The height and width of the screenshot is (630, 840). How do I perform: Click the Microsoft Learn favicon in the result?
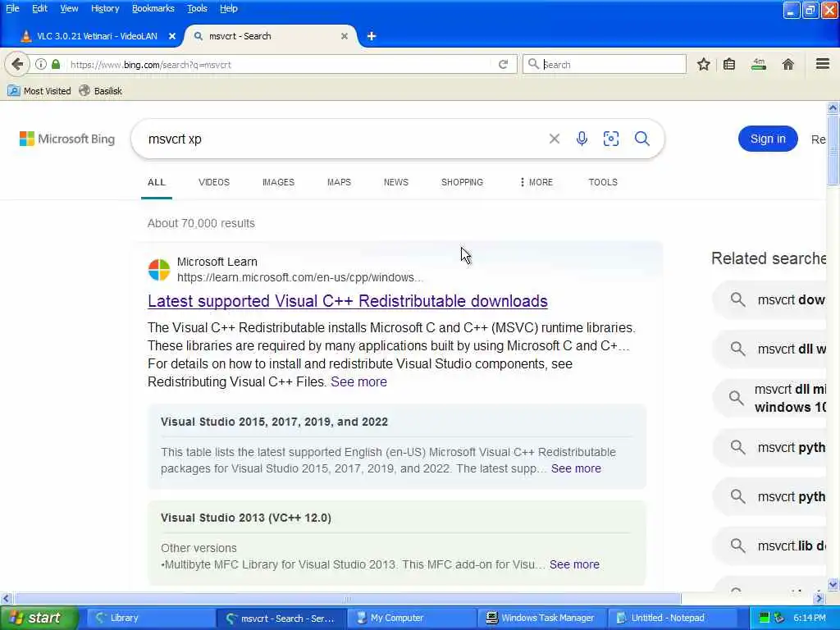(159, 269)
